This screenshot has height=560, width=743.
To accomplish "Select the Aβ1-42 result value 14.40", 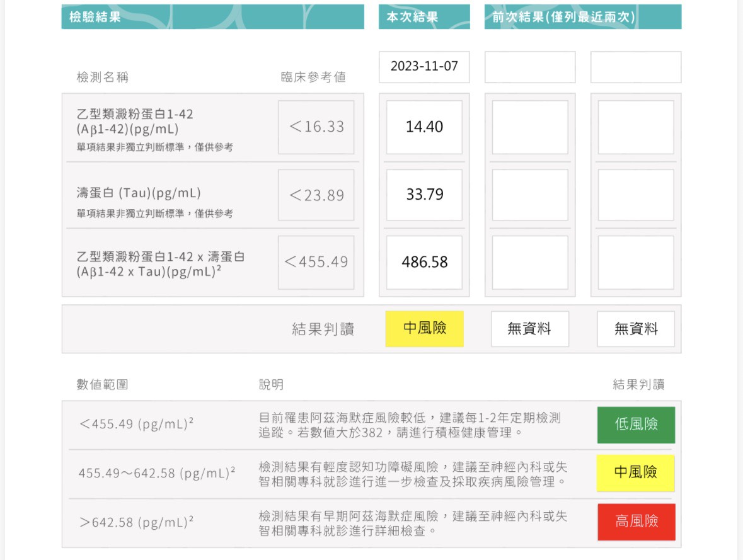I will (x=423, y=127).
